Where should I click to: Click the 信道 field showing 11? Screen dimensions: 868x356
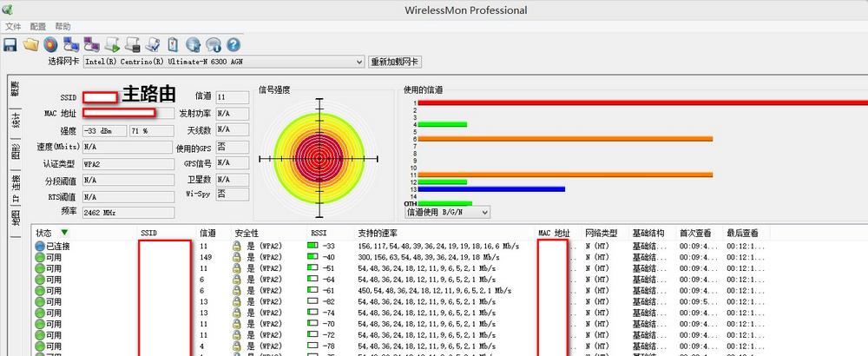232,97
